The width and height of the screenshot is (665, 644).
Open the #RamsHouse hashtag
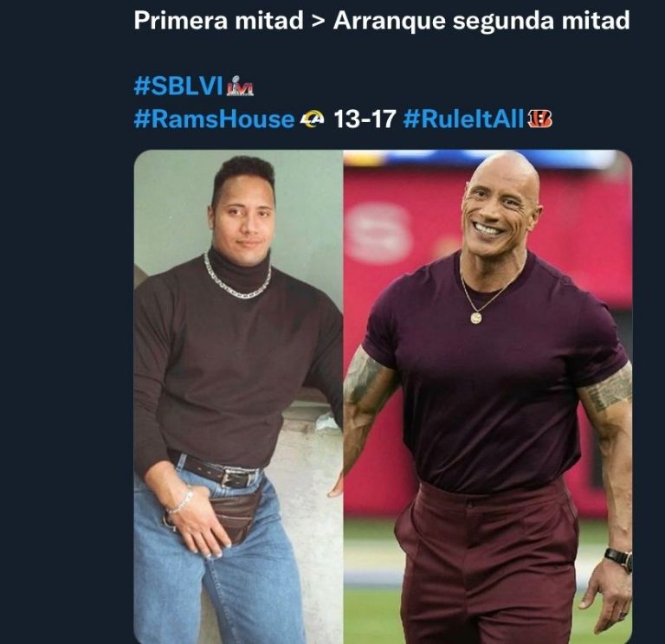(214, 119)
